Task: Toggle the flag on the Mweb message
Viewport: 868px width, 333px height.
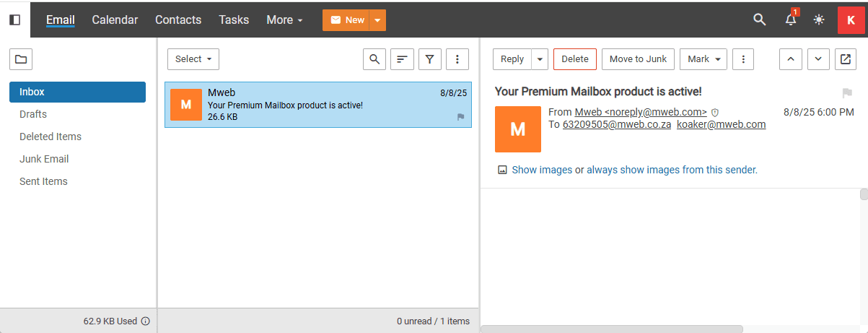Action: pyautogui.click(x=460, y=117)
